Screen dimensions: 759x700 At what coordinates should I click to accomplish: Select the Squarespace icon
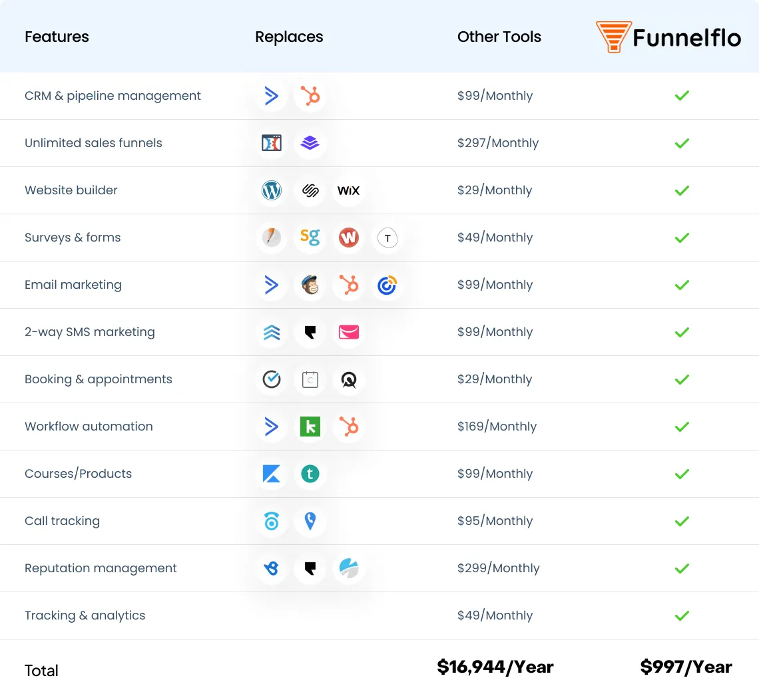(x=310, y=190)
